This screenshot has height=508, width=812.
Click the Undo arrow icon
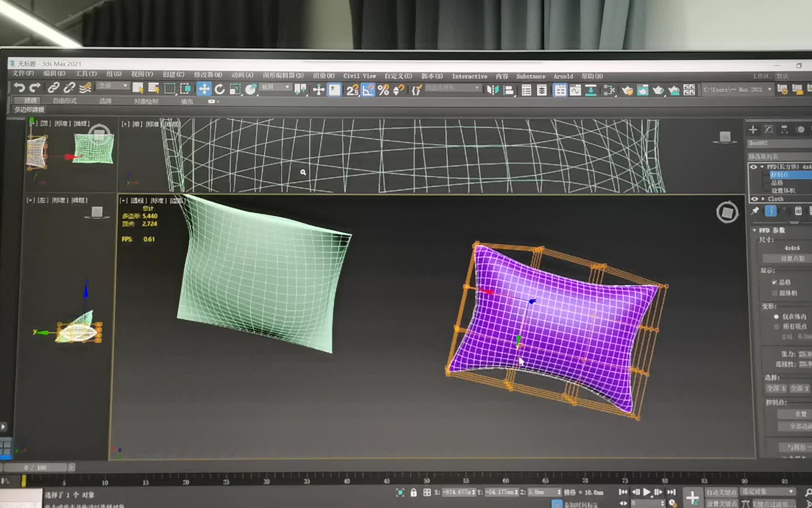coord(19,87)
